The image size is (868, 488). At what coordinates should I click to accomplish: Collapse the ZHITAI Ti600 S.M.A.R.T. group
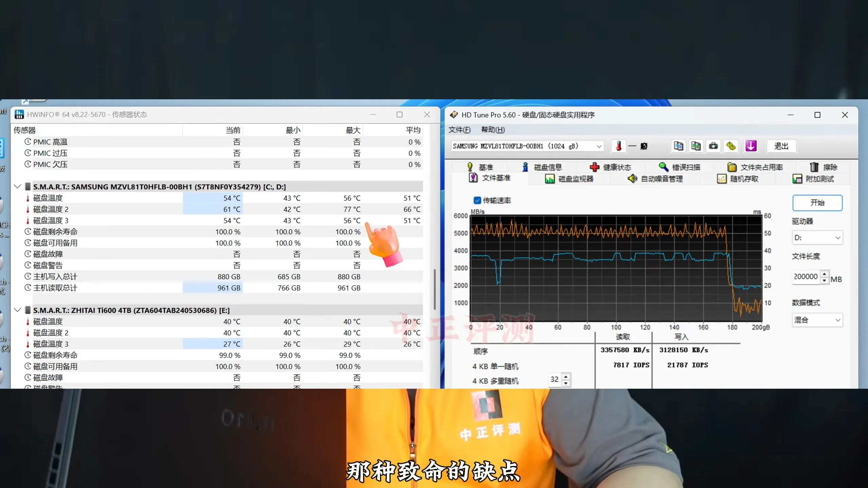pos(18,310)
